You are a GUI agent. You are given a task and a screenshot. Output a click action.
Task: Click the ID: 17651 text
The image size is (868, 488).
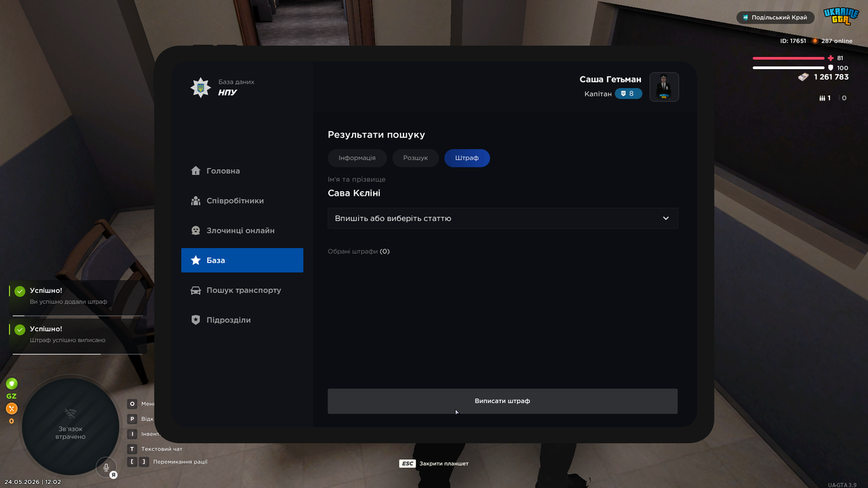[794, 41]
